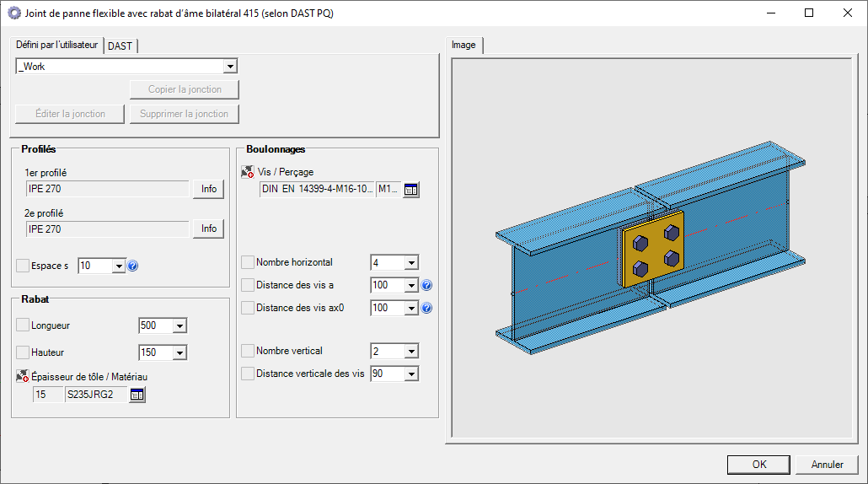The width and height of the screenshot is (868, 484).
Task: Enable the Espace s checkbox
Action: [x=23, y=266]
